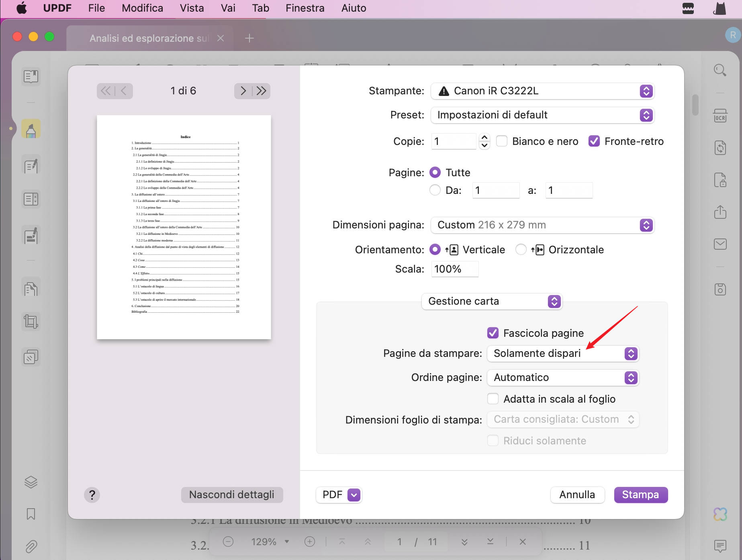The image size is (742, 560).
Task: Jump to last preview page
Action: coord(262,91)
